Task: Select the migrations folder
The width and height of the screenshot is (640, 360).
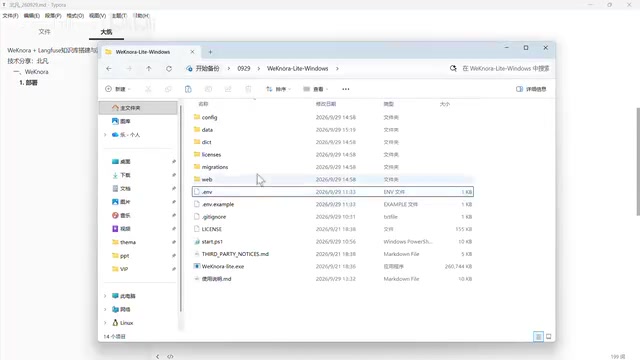Action: 332,167
